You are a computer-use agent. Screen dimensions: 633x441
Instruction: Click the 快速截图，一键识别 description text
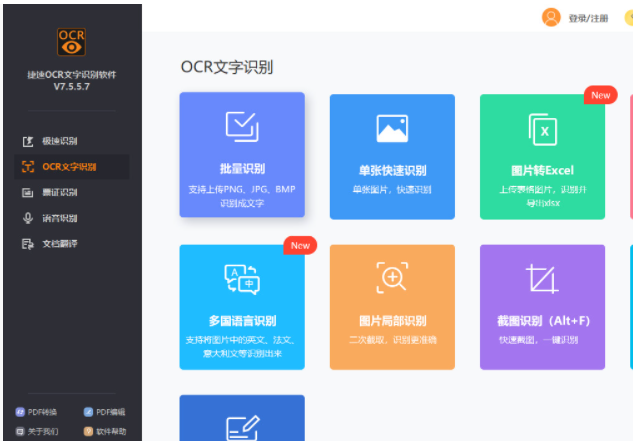coord(539,340)
